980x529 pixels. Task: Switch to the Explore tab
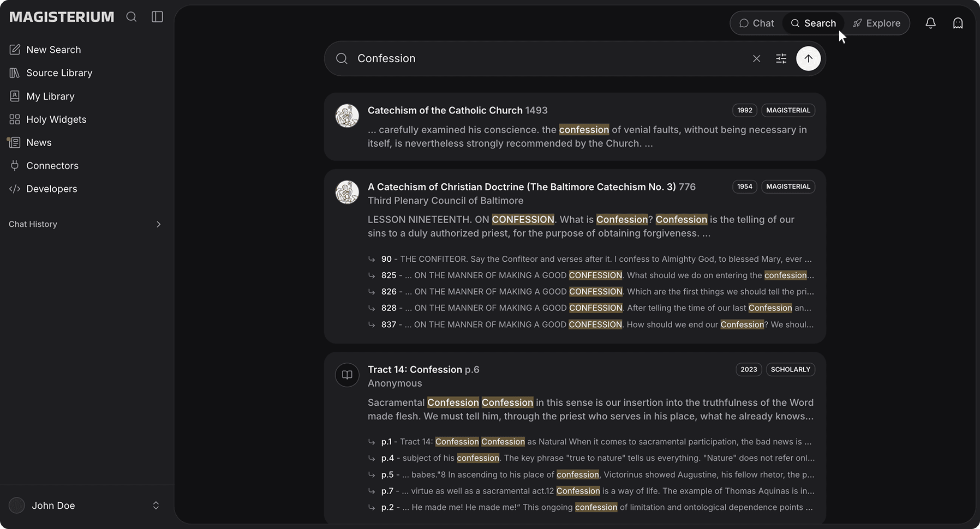876,23
